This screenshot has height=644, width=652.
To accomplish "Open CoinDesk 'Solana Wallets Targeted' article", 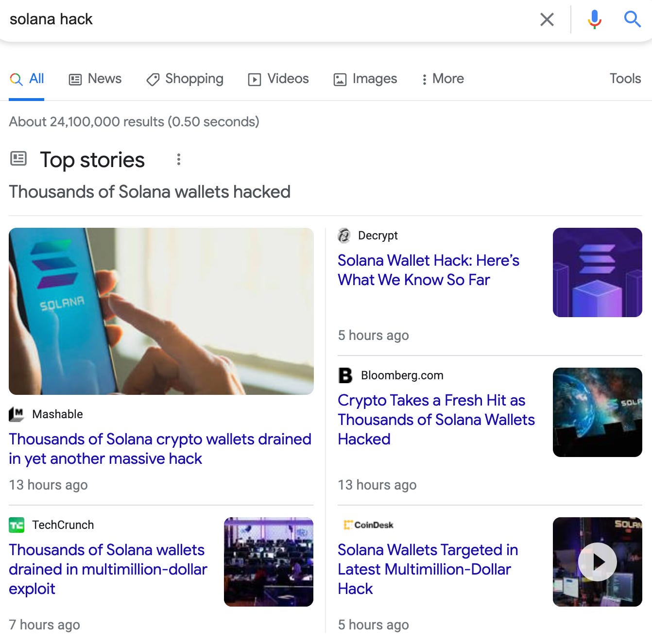I will [428, 569].
